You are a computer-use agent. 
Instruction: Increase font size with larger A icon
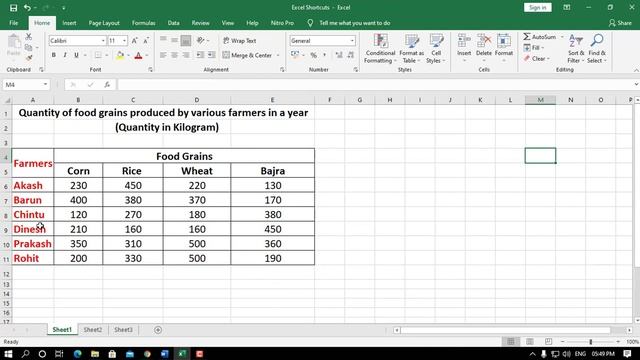click(135, 40)
